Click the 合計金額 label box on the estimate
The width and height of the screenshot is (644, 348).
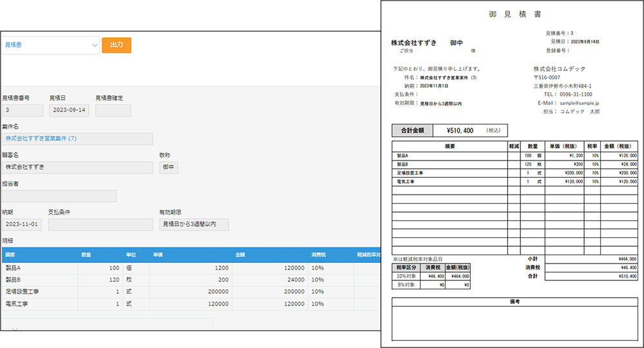(x=412, y=131)
